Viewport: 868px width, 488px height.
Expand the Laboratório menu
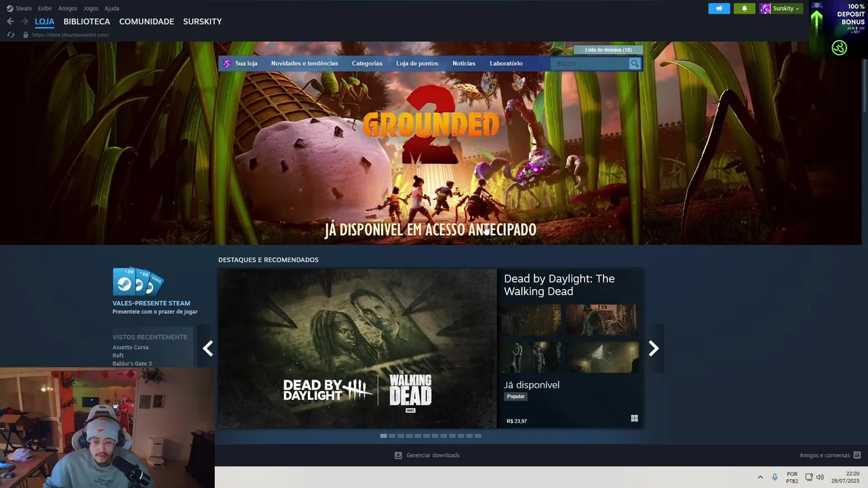click(506, 63)
